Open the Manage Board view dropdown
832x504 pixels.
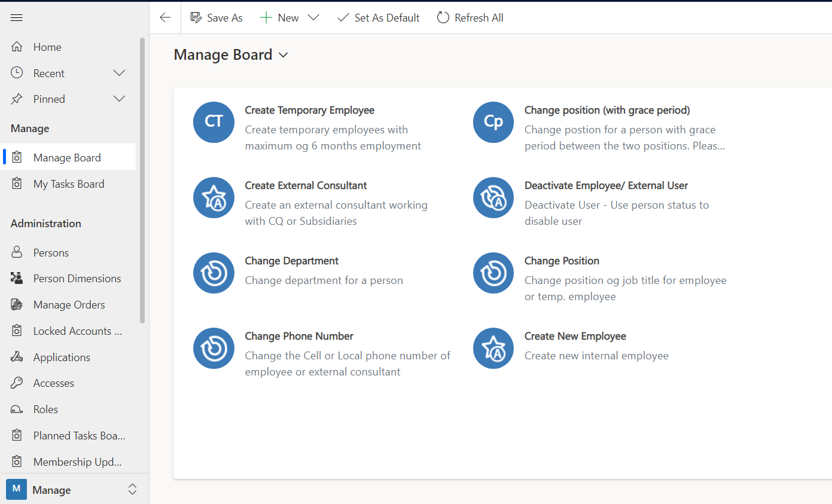[x=284, y=55]
